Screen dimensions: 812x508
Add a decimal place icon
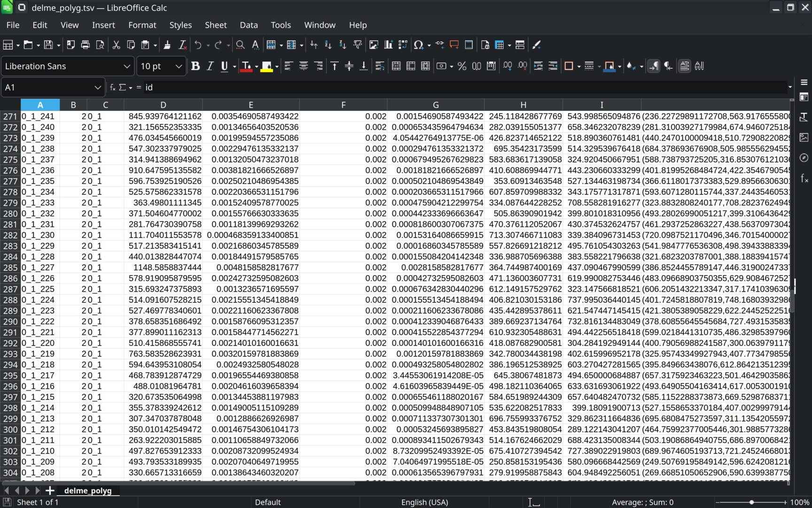(507, 66)
